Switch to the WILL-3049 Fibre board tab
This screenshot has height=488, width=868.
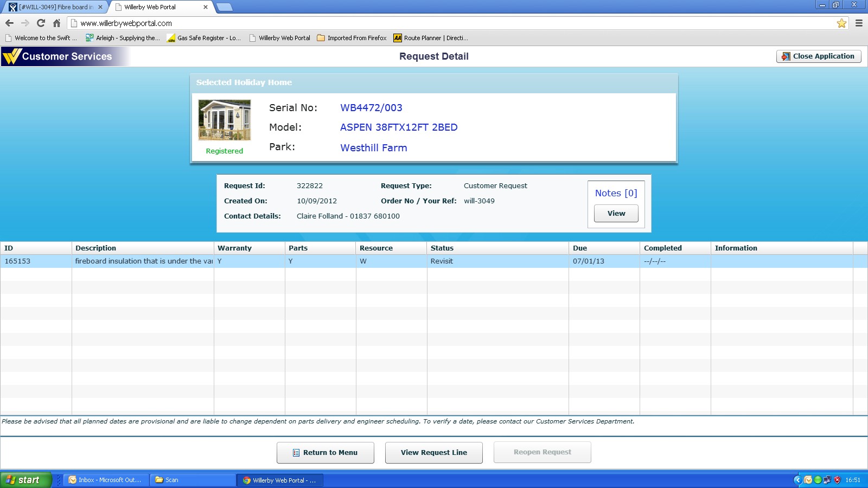tap(54, 7)
